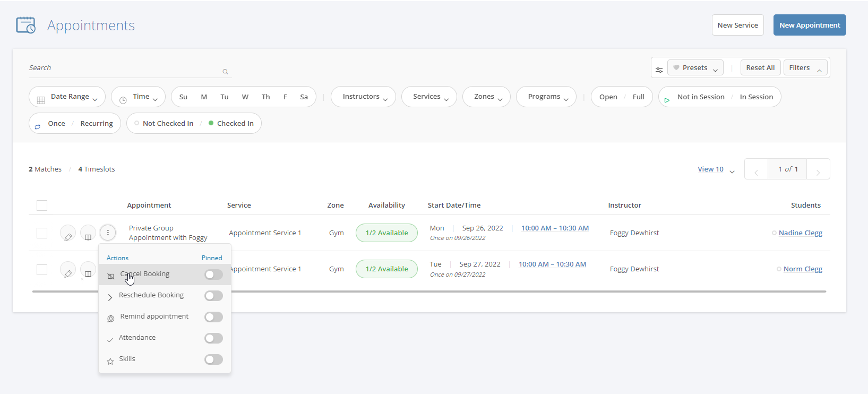The height and width of the screenshot is (394, 868).
Task: Pin the Attendance action toggle
Action: tap(213, 338)
